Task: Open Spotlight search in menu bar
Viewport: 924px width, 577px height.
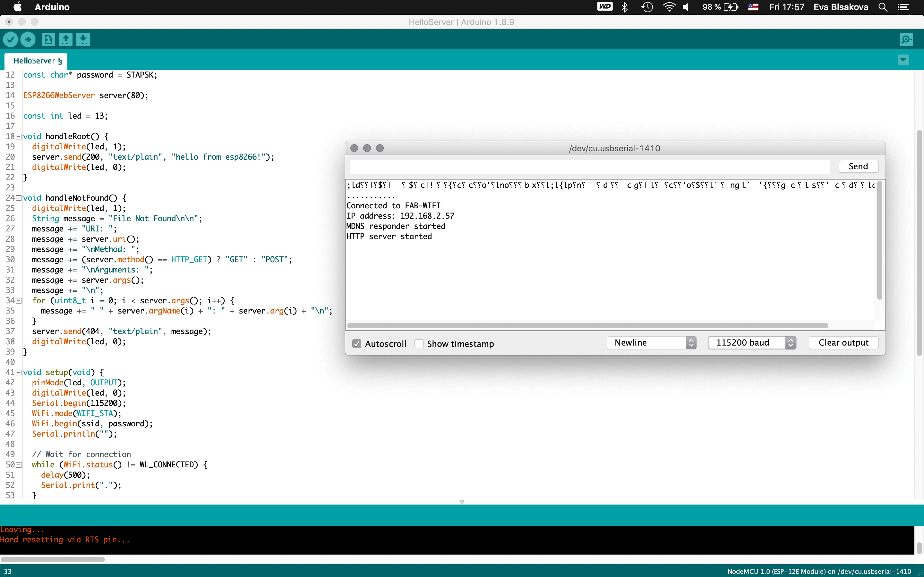Action: tap(882, 7)
